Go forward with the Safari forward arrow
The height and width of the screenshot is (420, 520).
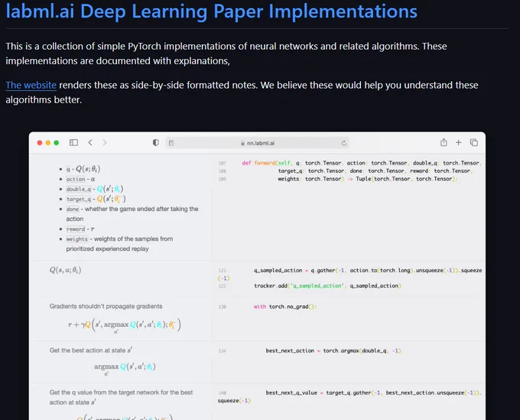[x=105, y=142]
